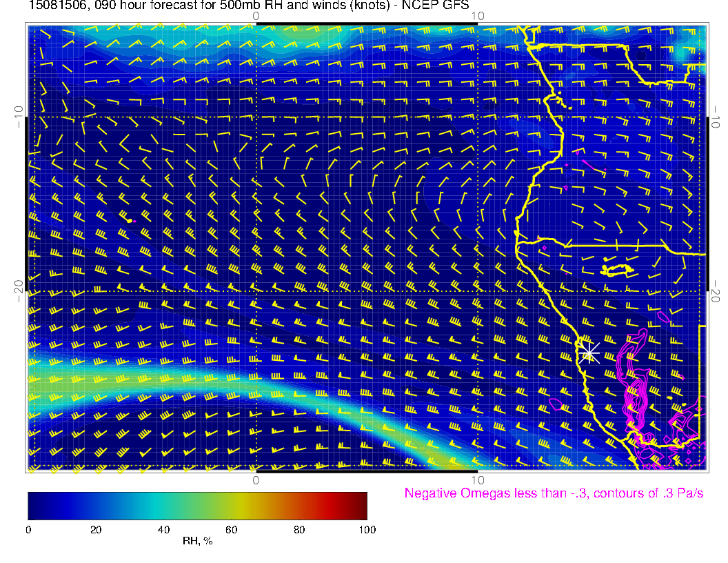Image resolution: width=728 pixels, height=563 pixels.
Task: Click the colorbar tick label 80
Action: coord(299,530)
